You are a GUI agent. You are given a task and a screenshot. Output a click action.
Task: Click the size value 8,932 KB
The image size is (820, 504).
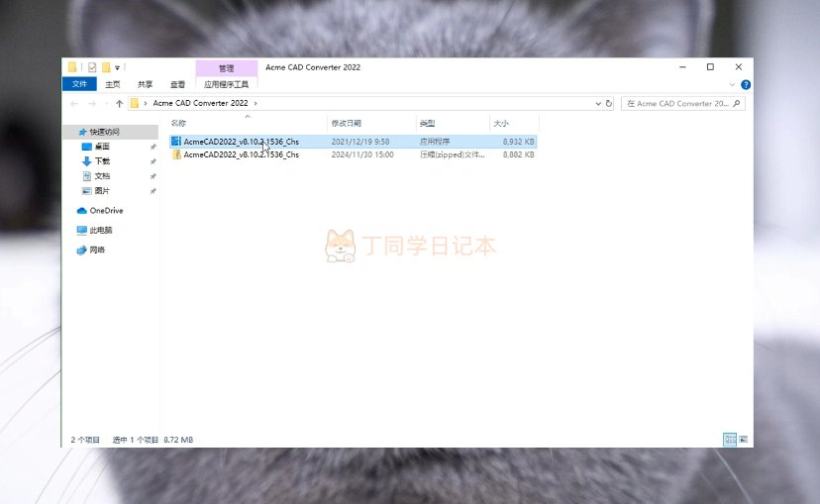click(518, 142)
